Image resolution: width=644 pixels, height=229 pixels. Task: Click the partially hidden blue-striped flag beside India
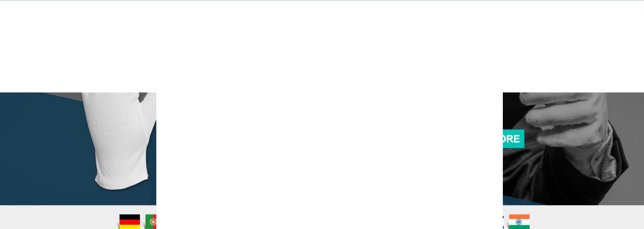click(503, 222)
